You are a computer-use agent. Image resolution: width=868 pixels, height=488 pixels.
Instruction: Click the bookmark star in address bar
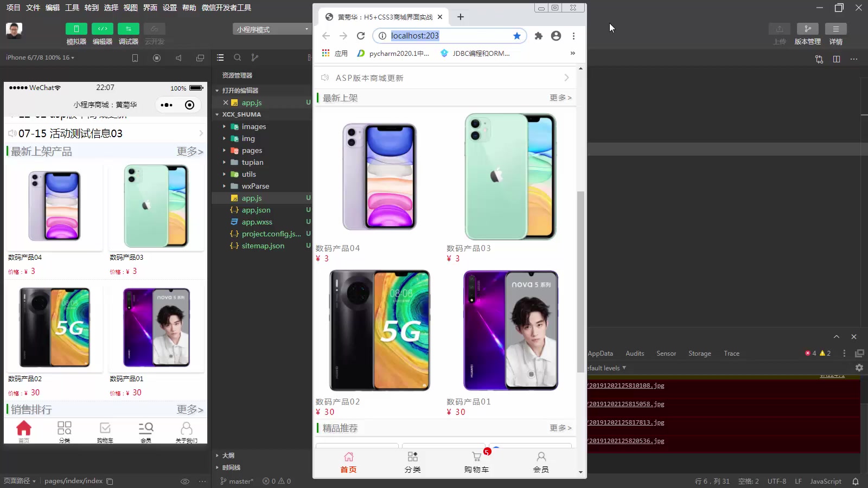[517, 36]
